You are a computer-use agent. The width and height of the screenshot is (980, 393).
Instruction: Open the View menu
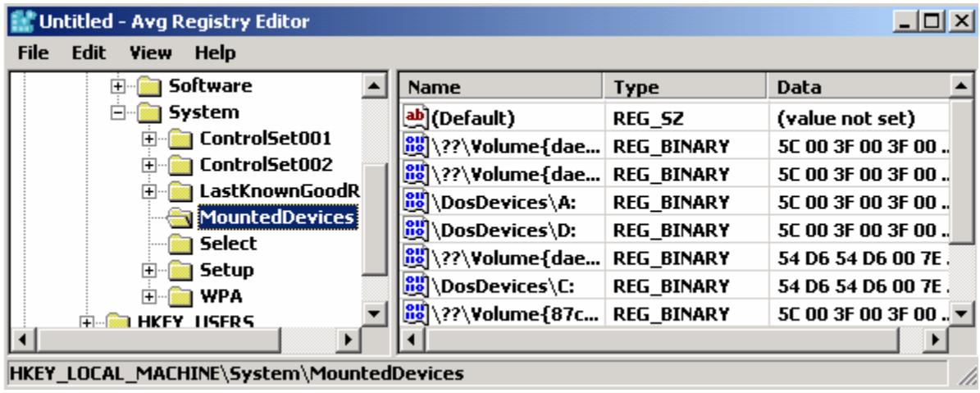point(150,53)
